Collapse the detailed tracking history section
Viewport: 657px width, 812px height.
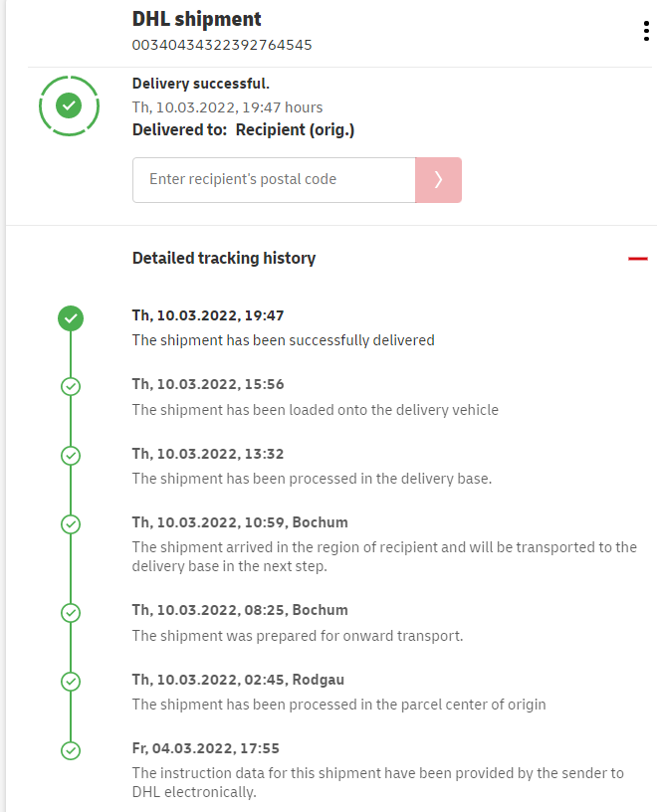[x=638, y=259]
